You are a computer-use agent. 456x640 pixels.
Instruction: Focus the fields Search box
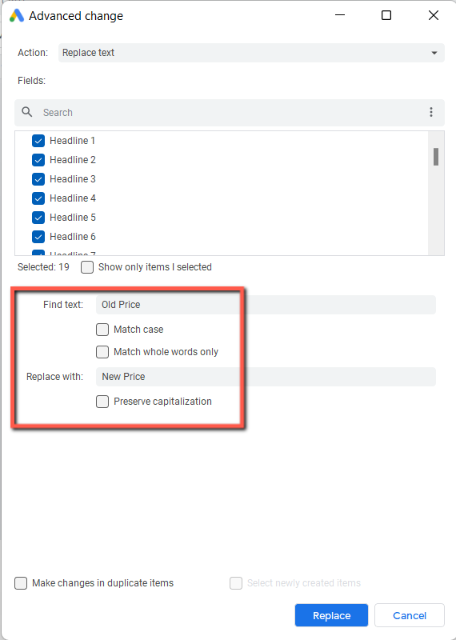point(229,113)
